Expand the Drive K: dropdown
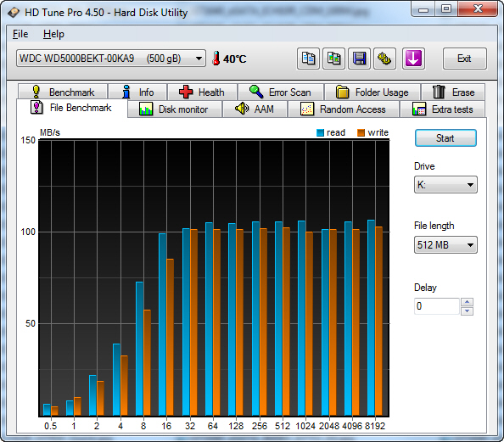504x442 pixels. (x=445, y=185)
